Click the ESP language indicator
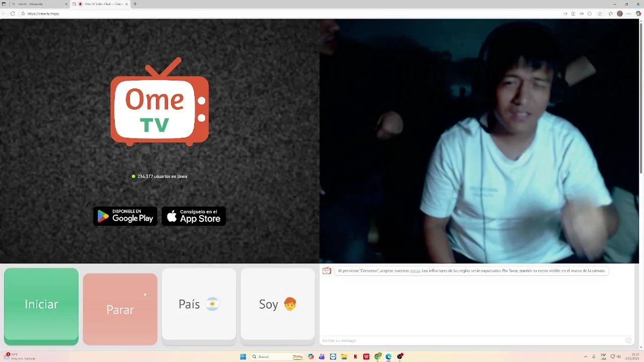Viewport: 644px width, 362px height. pos(604,357)
